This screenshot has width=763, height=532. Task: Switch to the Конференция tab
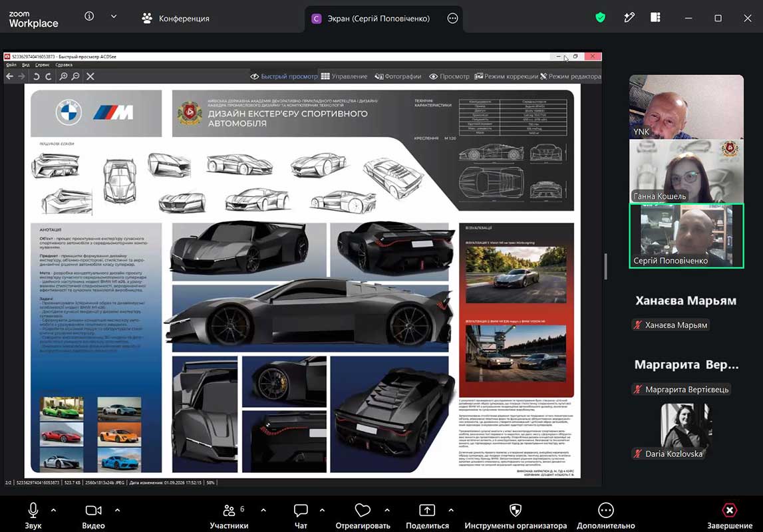(175, 19)
